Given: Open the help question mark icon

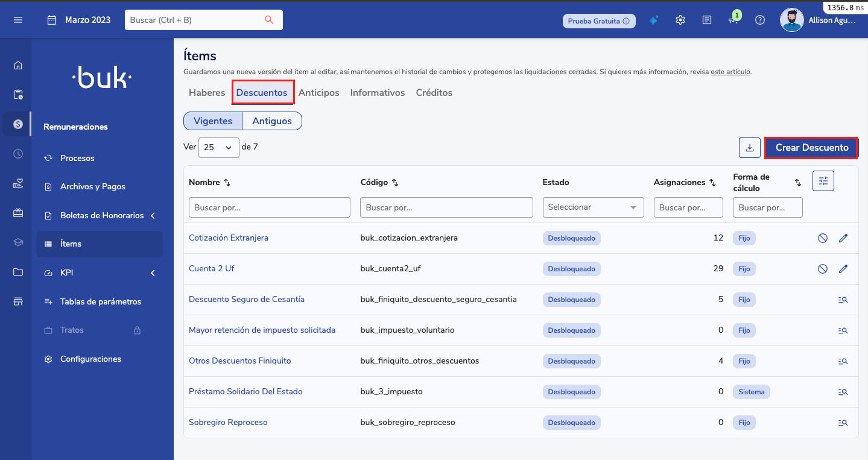Looking at the screenshot, I should coord(760,20).
